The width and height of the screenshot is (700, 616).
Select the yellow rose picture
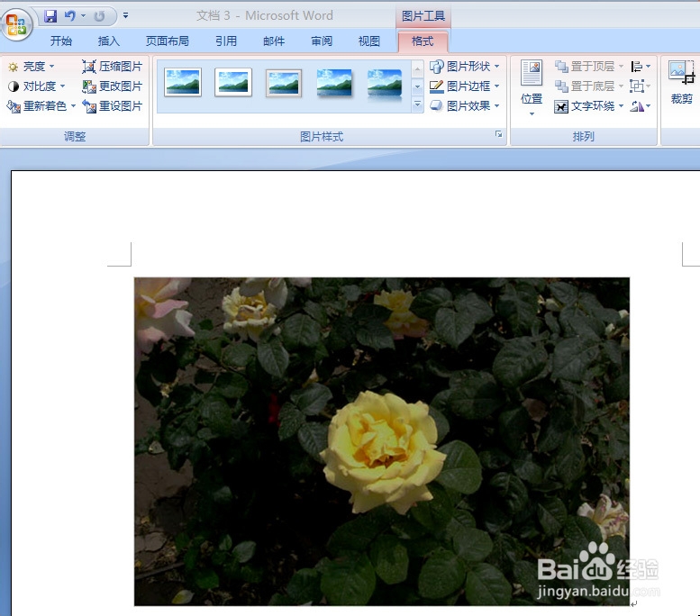click(382, 441)
